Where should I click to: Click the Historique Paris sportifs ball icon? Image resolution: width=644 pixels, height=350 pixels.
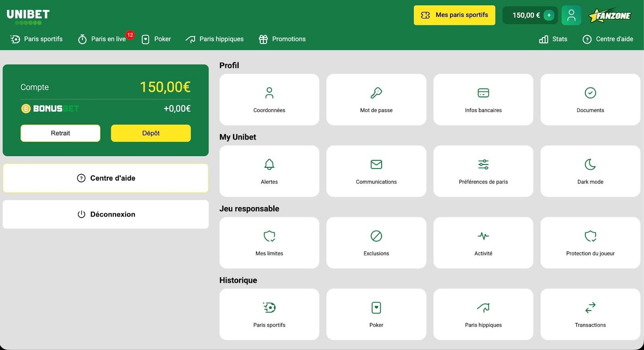coord(269,308)
